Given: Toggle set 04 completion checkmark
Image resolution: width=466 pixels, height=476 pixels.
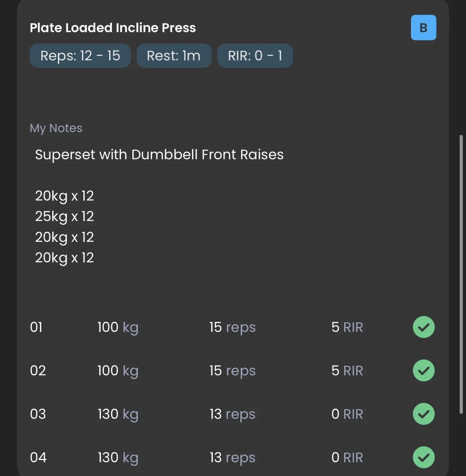Looking at the screenshot, I should 424,457.
